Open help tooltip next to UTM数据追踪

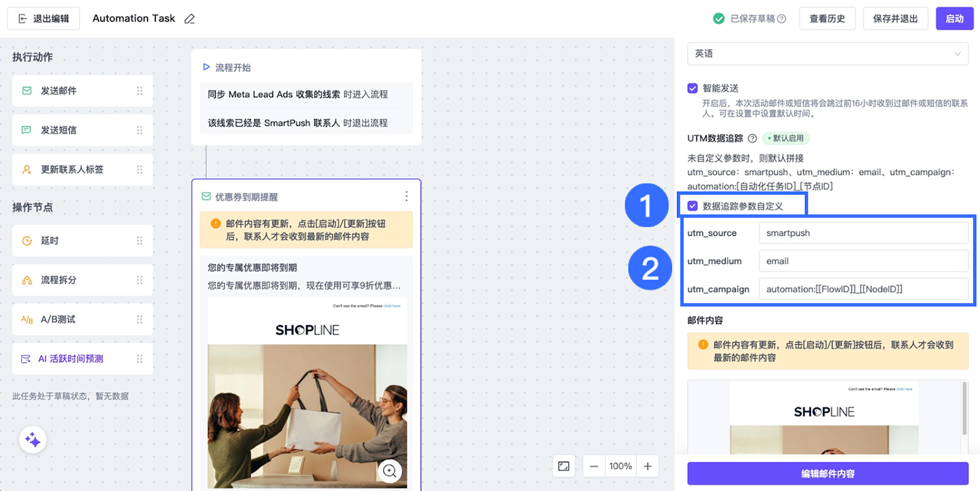click(x=752, y=138)
